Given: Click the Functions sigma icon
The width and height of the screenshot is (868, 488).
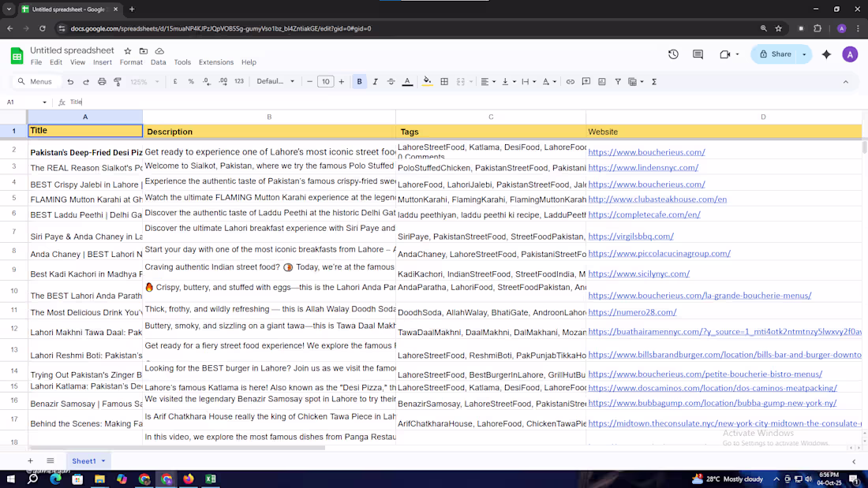Looking at the screenshot, I should click(654, 82).
